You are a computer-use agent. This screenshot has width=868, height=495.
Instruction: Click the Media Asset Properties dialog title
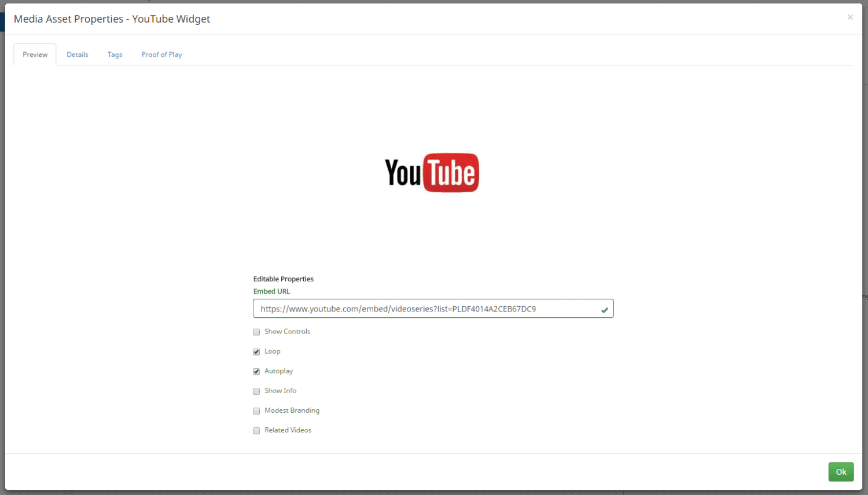[x=112, y=19]
